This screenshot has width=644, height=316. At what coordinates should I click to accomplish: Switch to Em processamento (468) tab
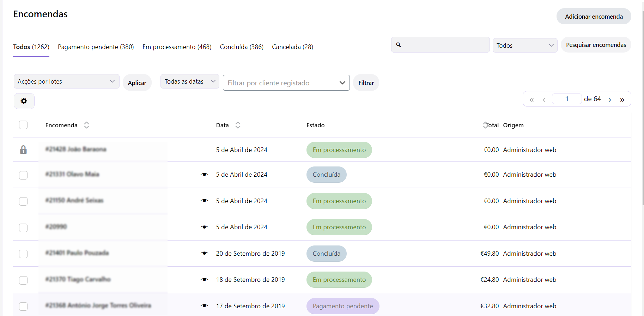177,47
